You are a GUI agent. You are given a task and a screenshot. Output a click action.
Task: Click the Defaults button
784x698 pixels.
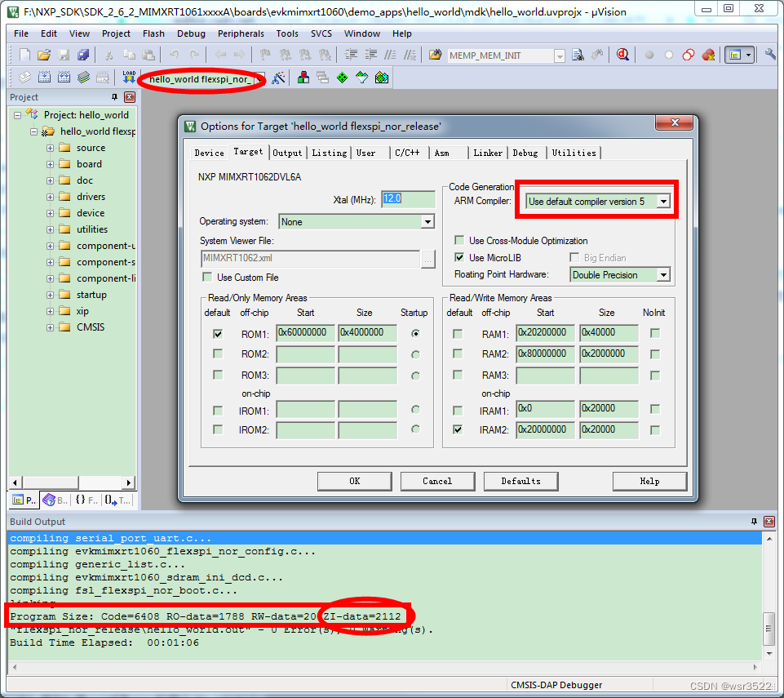tap(521, 481)
